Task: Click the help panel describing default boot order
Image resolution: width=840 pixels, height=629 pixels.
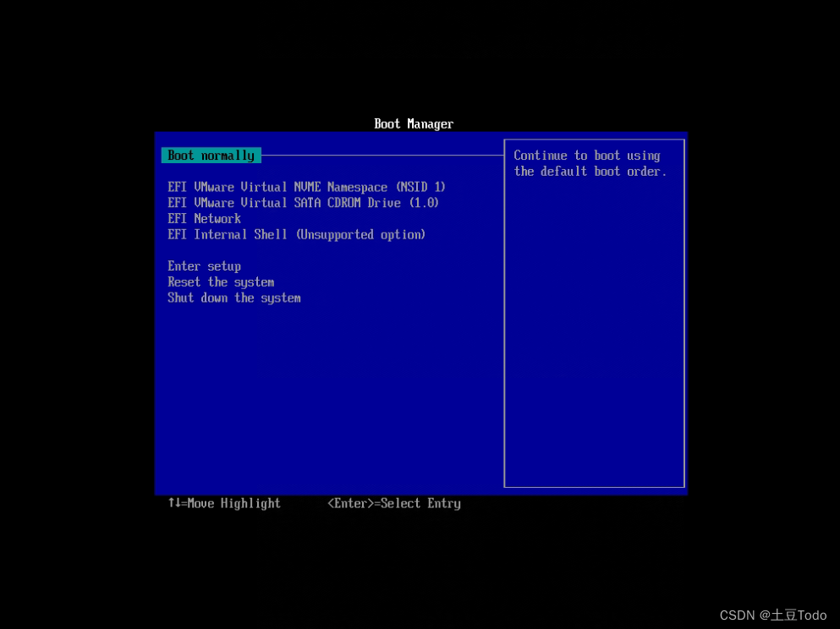Action: tap(592, 163)
